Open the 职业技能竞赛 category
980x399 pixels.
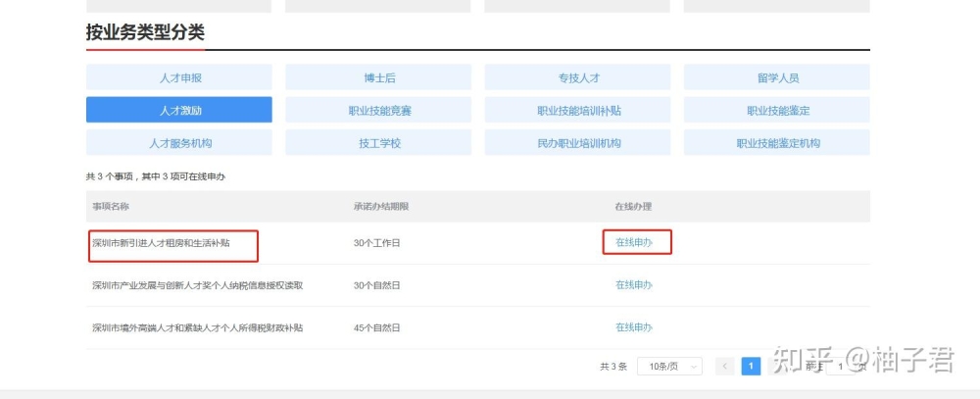[x=378, y=110]
